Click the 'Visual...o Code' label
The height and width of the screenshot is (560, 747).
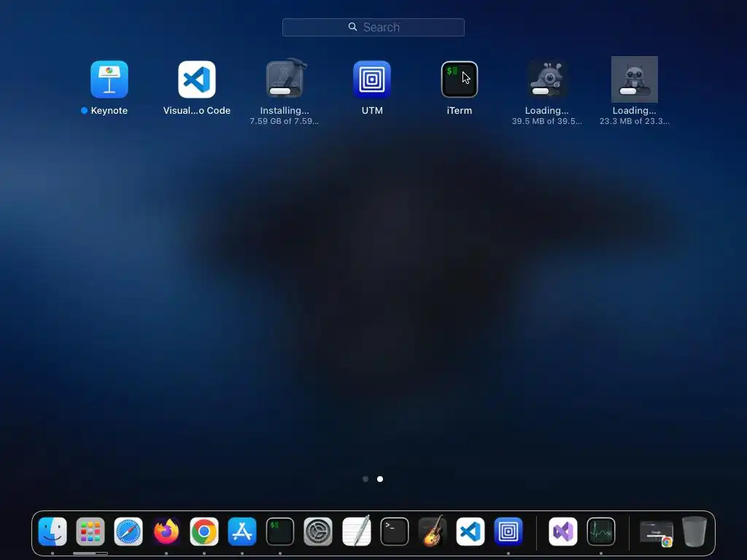click(197, 111)
